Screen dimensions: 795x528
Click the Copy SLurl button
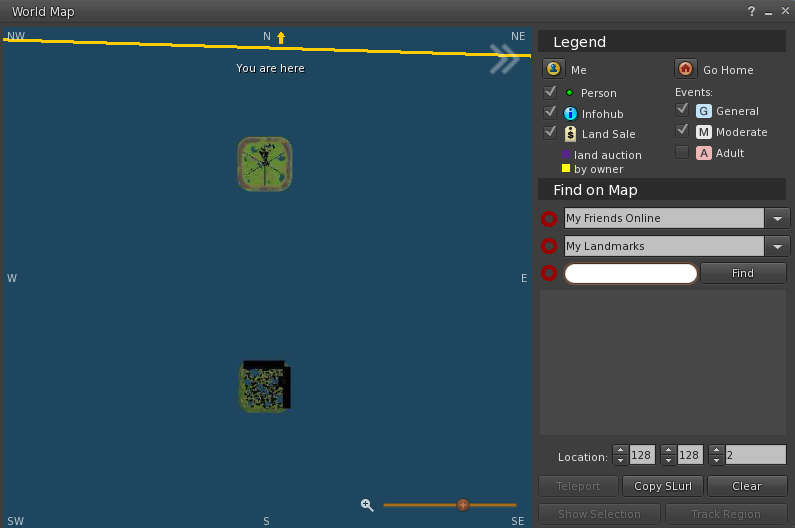coord(663,486)
